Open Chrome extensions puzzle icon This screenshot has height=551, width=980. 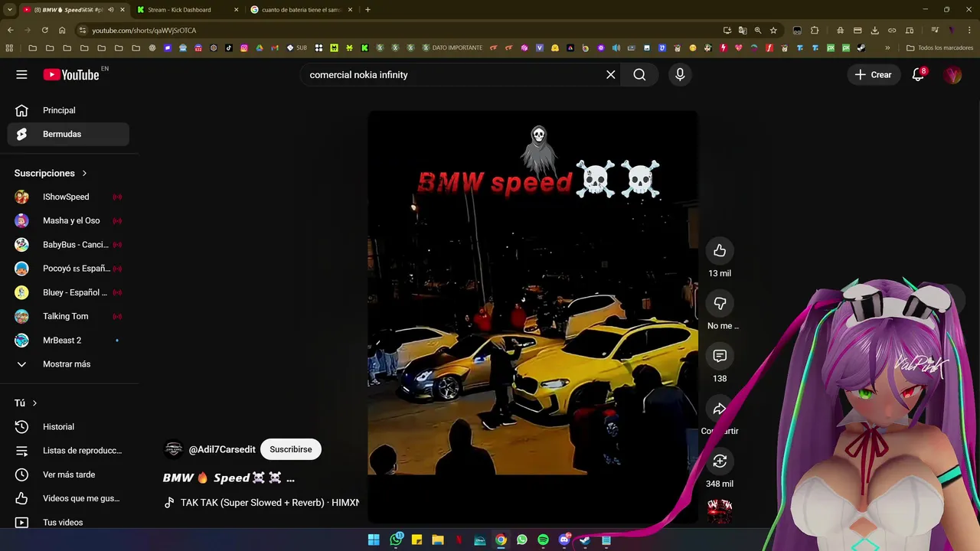(x=815, y=30)
